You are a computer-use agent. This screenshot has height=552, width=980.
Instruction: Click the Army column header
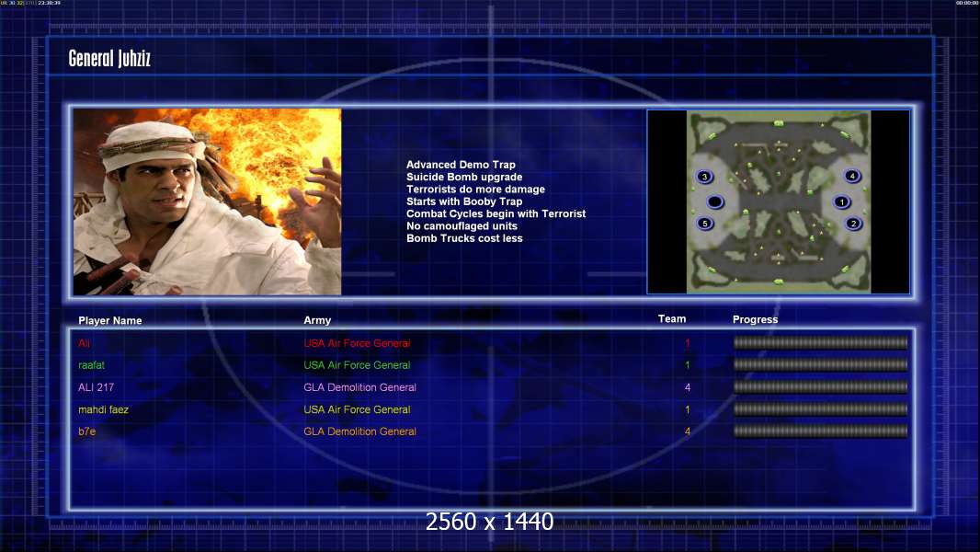pos(317,320)
